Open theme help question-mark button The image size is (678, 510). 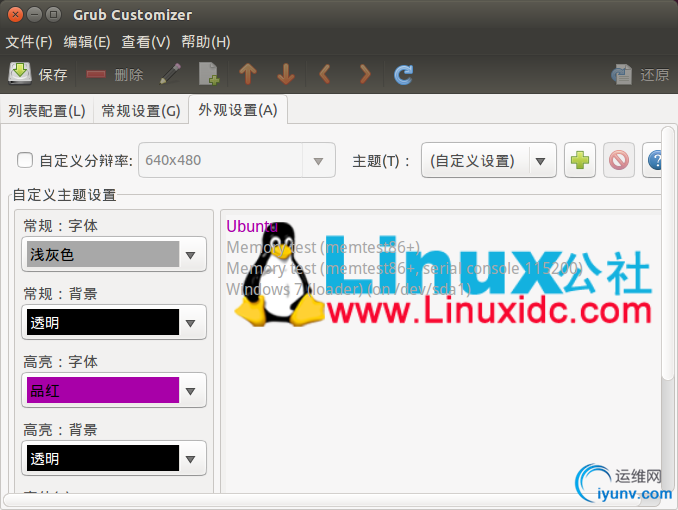[652, 160]
